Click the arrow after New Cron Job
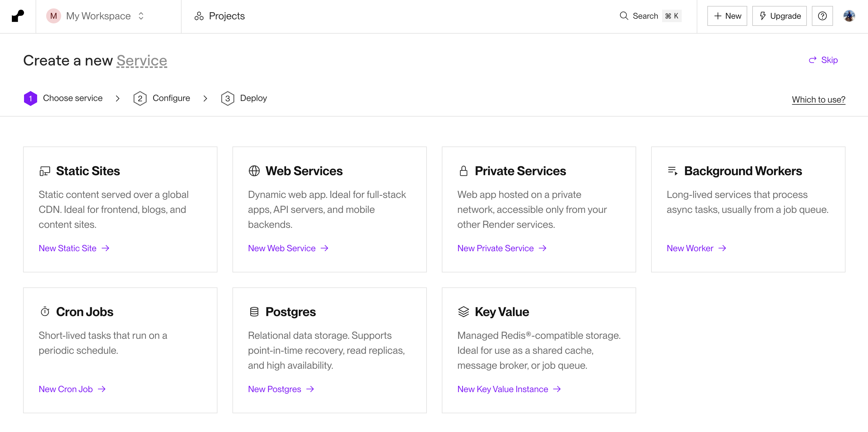 (x=102, y=389)
